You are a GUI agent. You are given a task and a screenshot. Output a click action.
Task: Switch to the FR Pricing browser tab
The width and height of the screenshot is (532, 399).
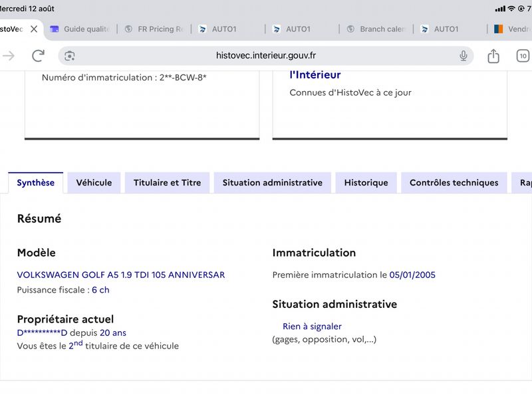pos(154,29)
